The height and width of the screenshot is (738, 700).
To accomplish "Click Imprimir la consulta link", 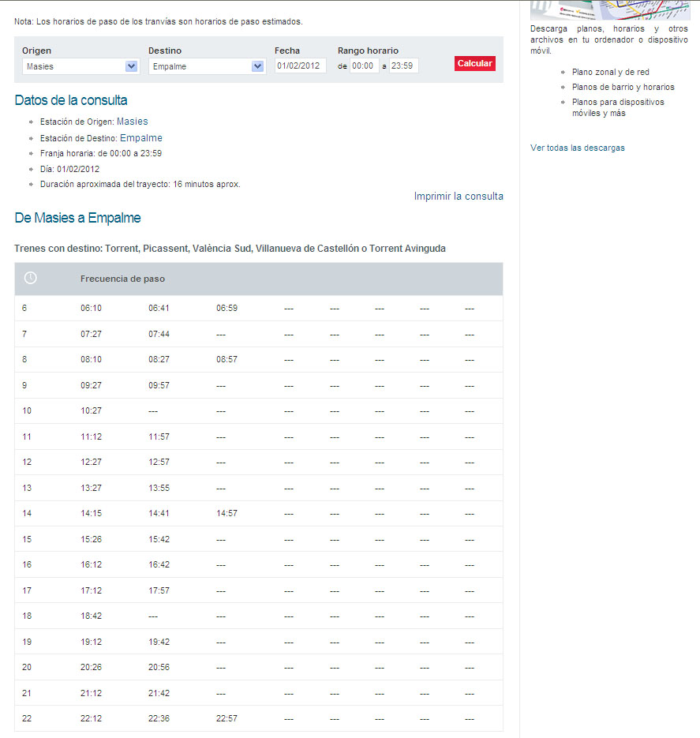I will (x=458, y=197).
